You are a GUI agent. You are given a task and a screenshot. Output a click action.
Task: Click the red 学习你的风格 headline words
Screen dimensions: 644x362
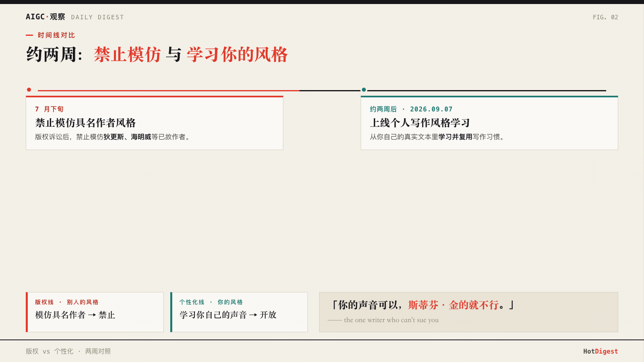click(237, 54)
